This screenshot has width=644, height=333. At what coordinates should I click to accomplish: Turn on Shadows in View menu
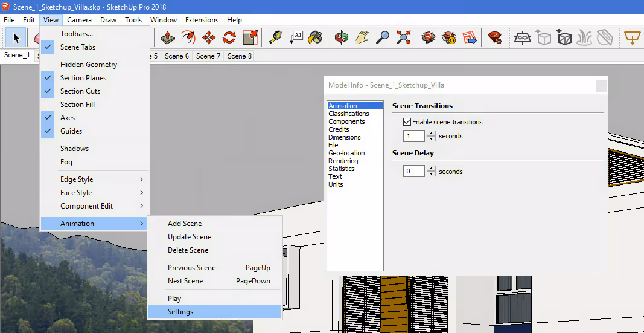tap(95, 149)
